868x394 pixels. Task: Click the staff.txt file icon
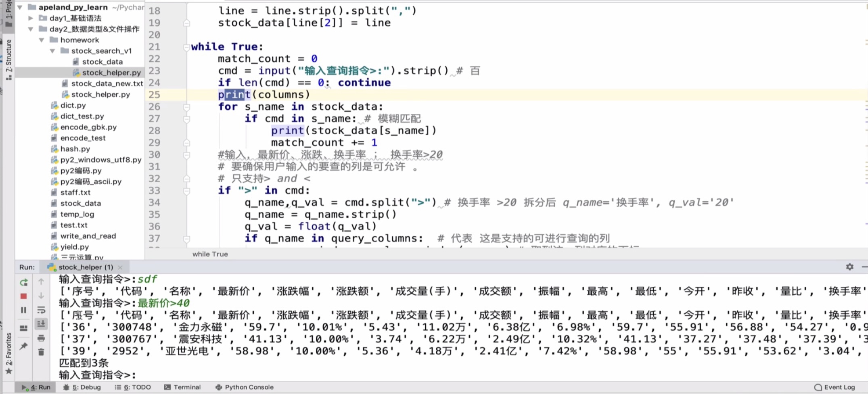click(x=54, y=192)
